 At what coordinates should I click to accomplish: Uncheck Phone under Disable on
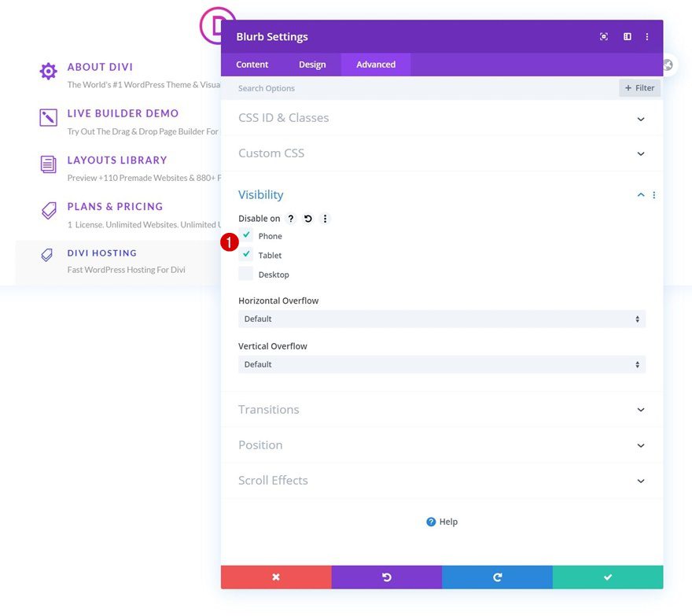click(x=245, y=235)
